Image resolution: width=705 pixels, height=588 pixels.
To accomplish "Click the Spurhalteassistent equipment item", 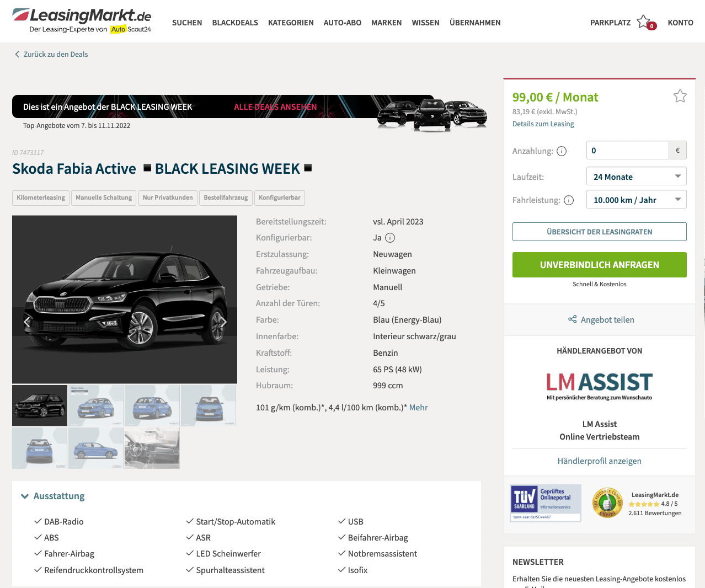I will (226, 570).
